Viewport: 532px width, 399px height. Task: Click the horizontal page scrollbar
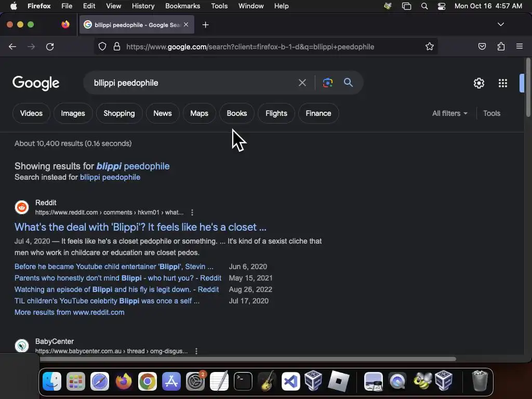click(248, 359)
